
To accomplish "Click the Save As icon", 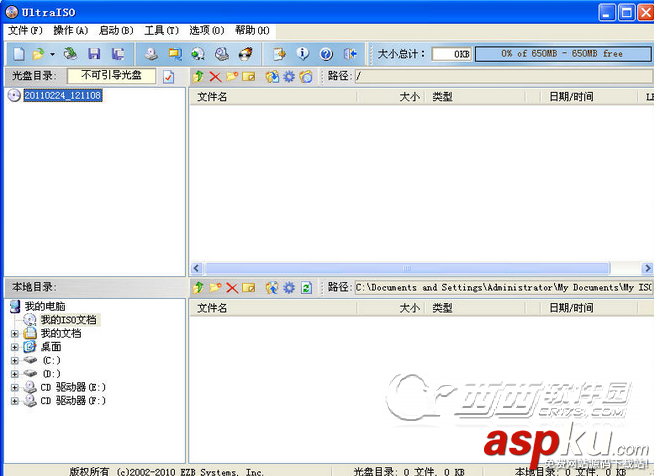I will 118,54.
